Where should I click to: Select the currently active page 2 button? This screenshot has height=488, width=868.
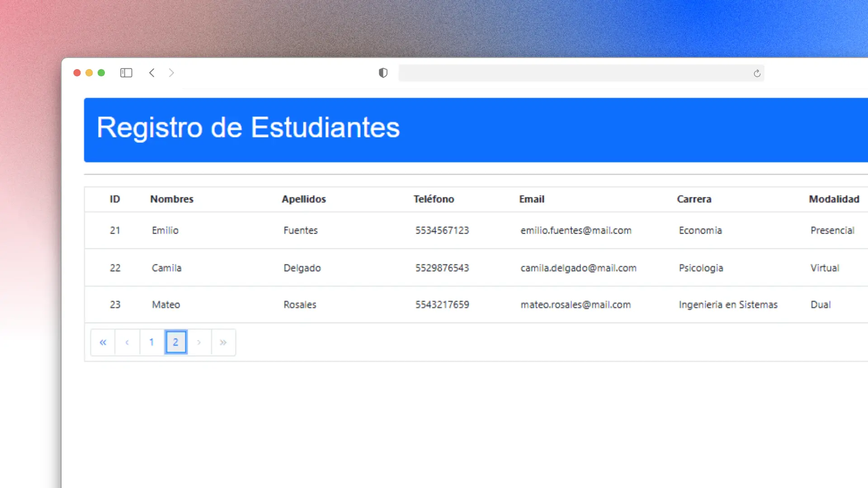(176, 342)
